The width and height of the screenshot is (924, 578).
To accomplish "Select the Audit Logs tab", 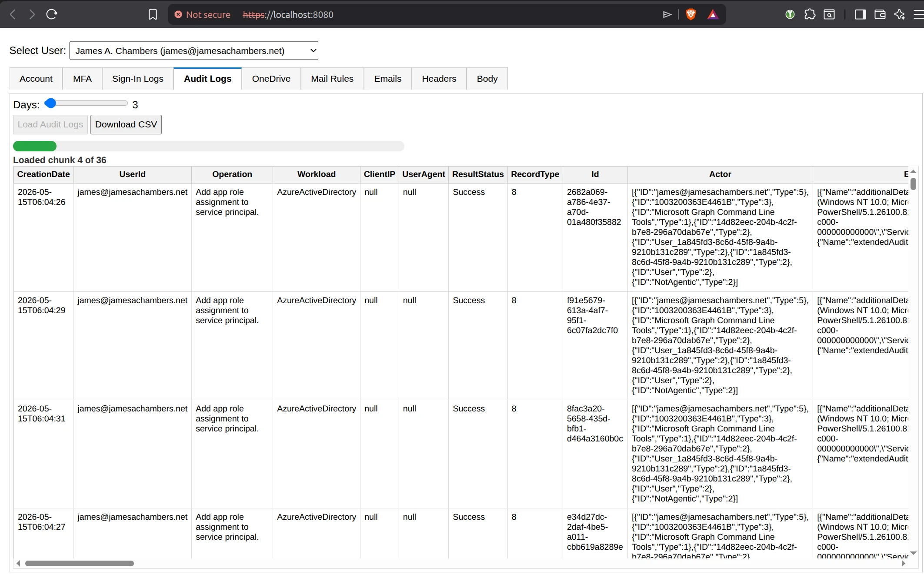I will pyautogui.click(x=208, y=79).
